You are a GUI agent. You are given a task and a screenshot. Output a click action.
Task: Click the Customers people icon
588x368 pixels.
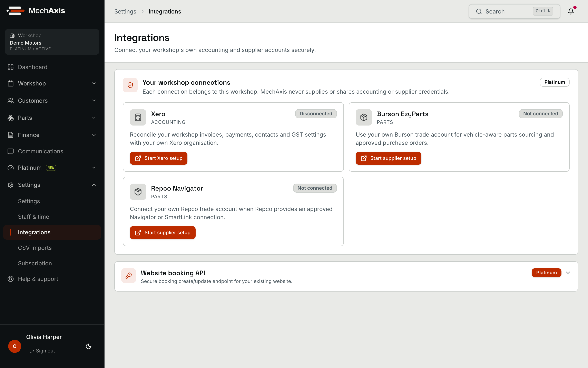[10, 101]
